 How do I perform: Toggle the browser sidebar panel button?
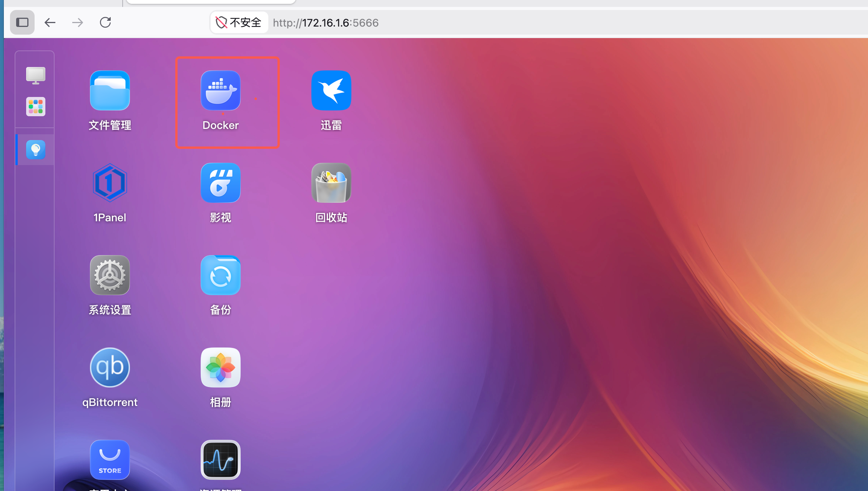[x=22, y=22]
